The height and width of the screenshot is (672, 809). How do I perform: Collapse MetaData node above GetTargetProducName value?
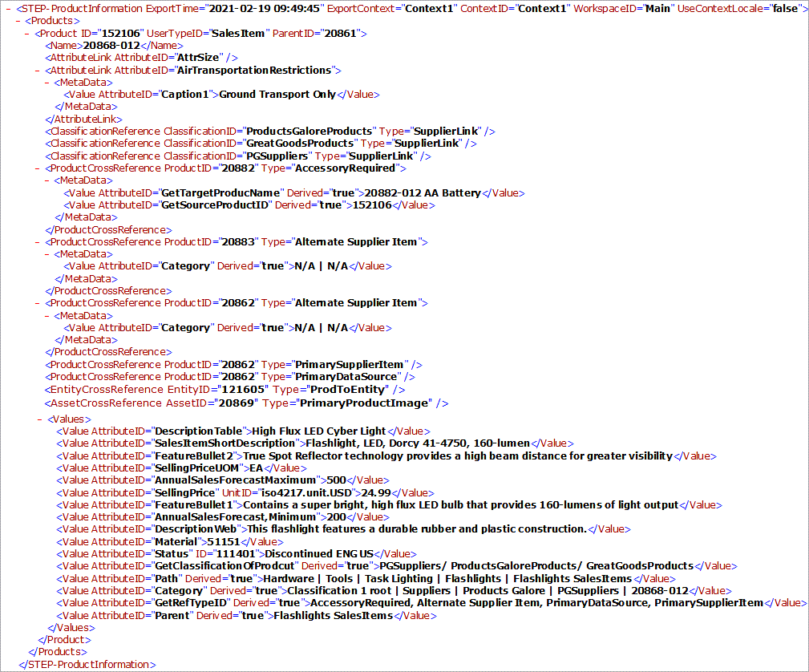point(47,180)
